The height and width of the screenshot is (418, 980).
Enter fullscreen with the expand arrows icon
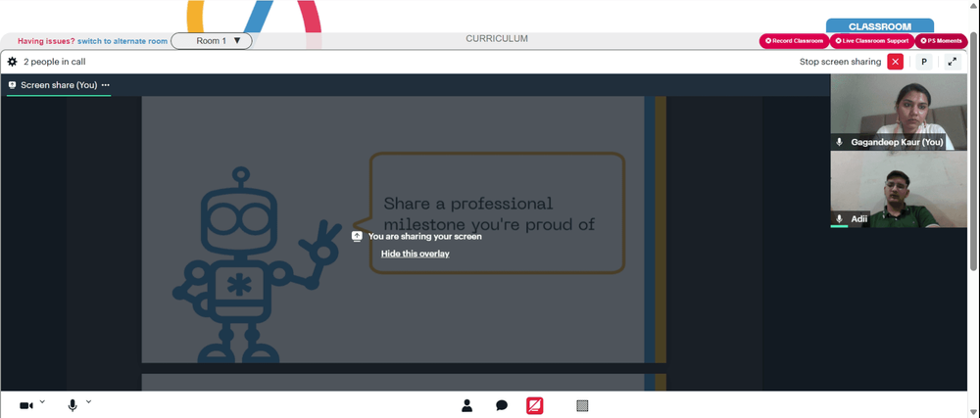pyautogui.click(x=952, y=62)
